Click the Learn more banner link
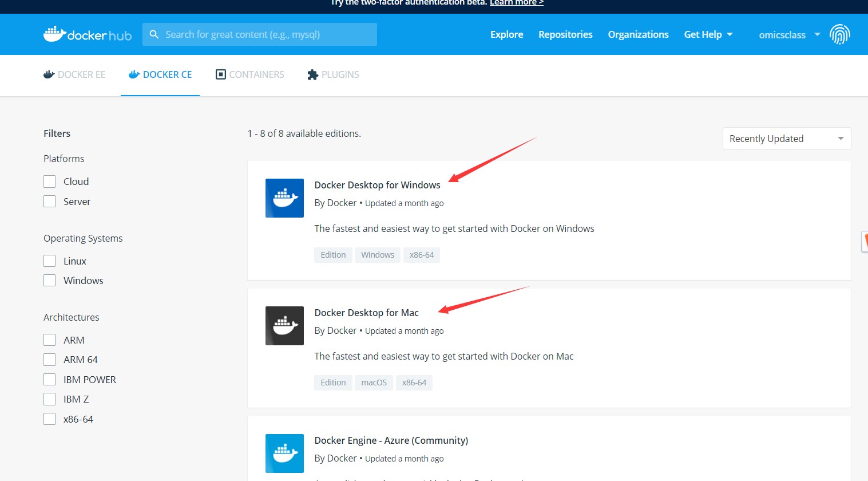 [517, 3]
